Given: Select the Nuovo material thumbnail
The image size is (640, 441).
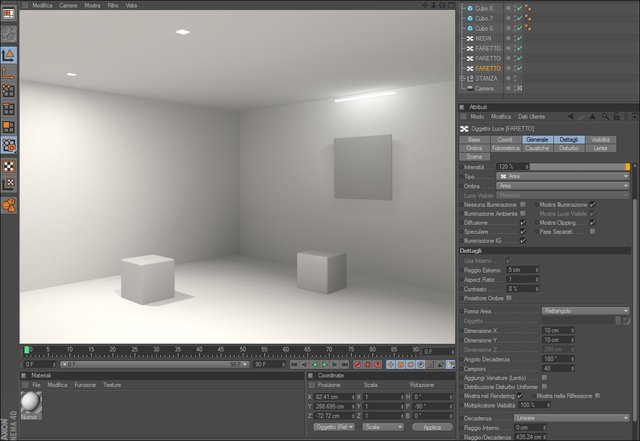Looking at the screenshot, I should [x=31, y=405].
